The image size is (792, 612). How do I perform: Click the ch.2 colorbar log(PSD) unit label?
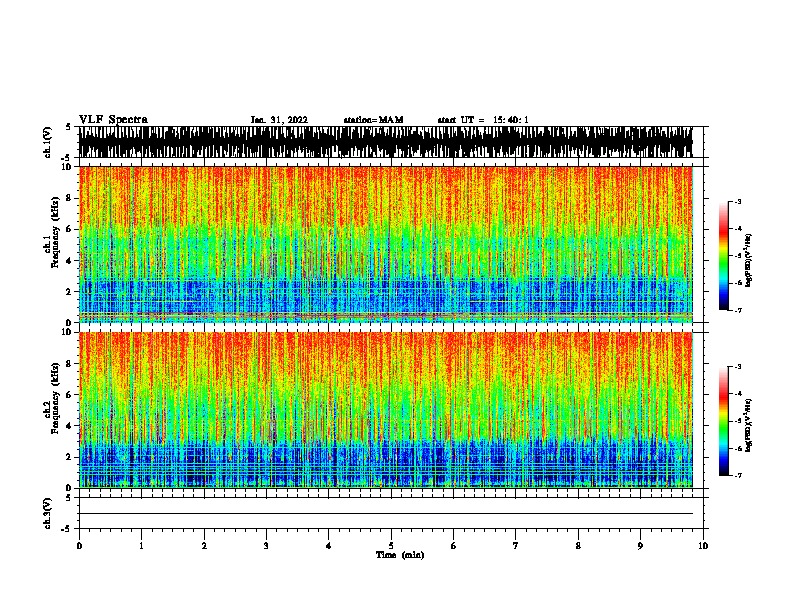(x=749, y=425)
